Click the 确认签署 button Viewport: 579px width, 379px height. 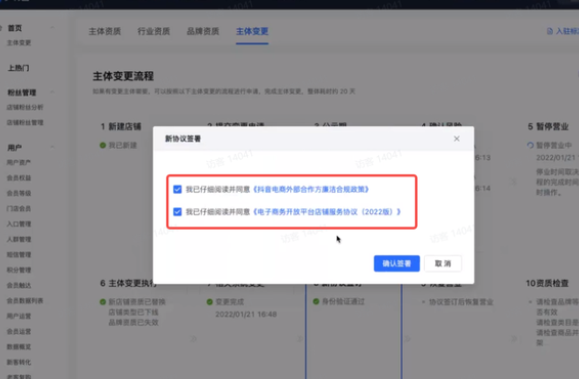click(397, 263)
